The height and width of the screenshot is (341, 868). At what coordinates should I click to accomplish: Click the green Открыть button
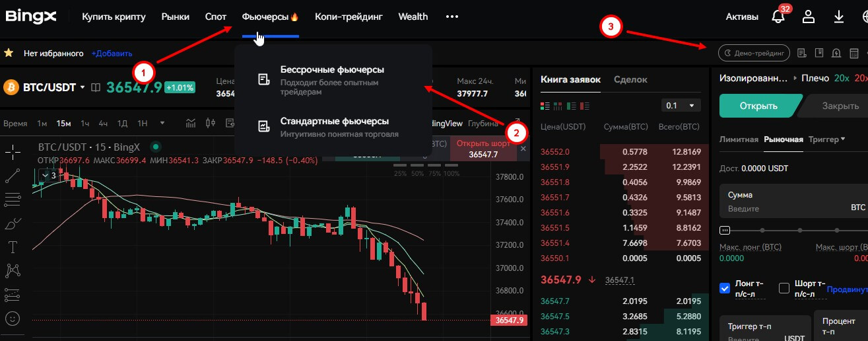point(758,106)
